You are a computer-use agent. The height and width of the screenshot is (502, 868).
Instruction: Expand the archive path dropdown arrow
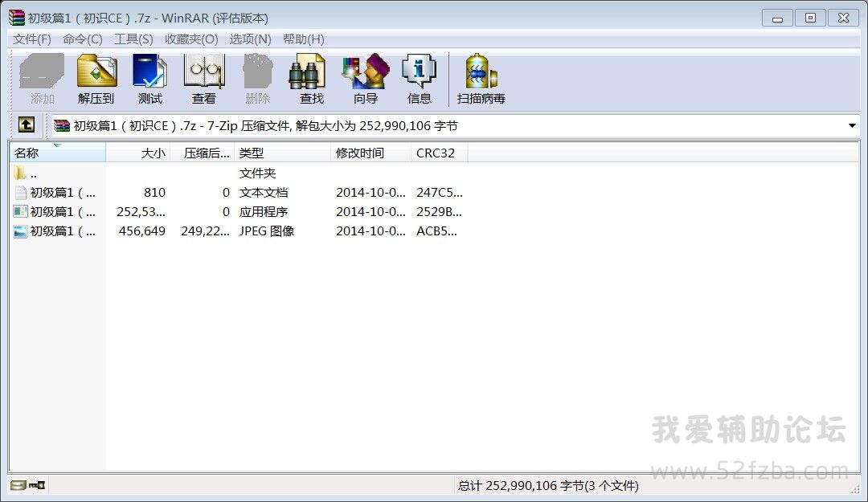[x=853, y=125]
